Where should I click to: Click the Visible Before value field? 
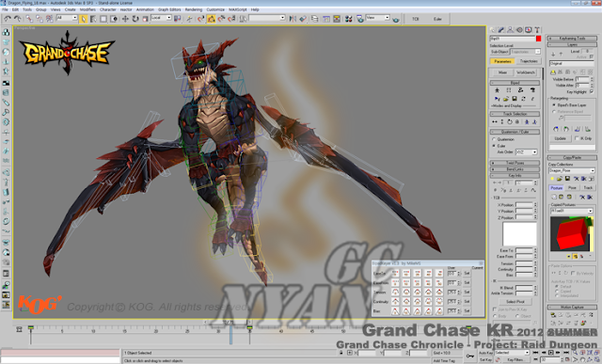coord(581,79)
